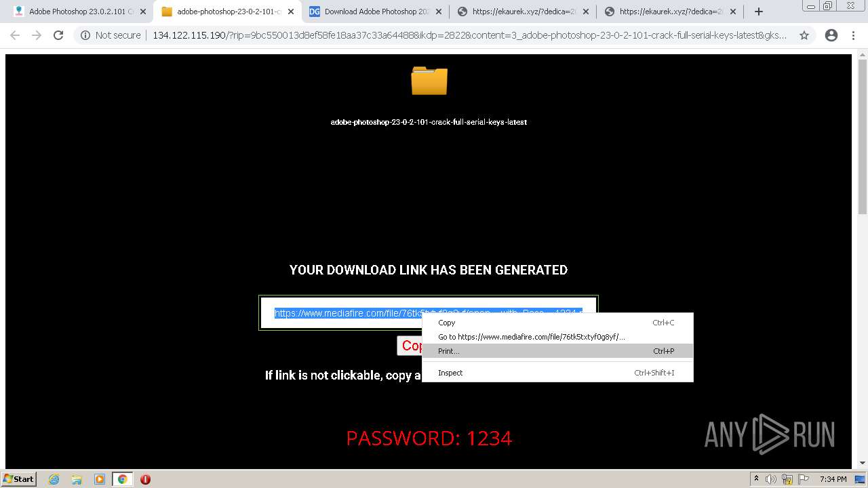Open a new browser tab

click(x=759, y=12)
